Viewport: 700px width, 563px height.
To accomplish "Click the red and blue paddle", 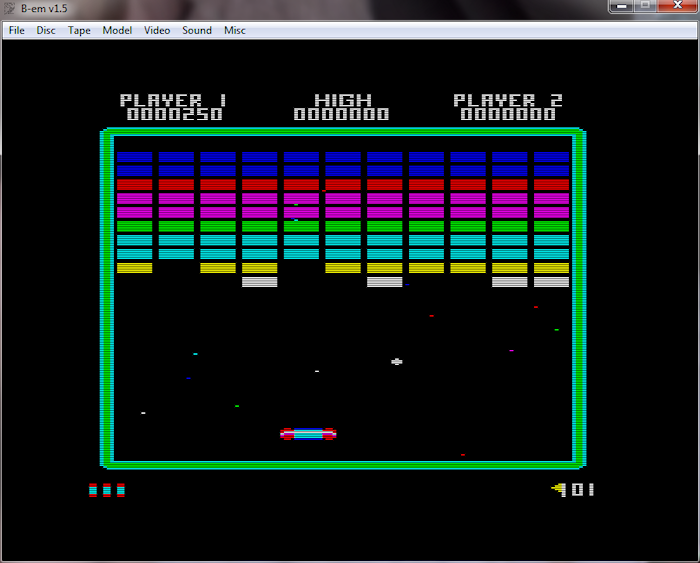I will click(x=308, y=434).
